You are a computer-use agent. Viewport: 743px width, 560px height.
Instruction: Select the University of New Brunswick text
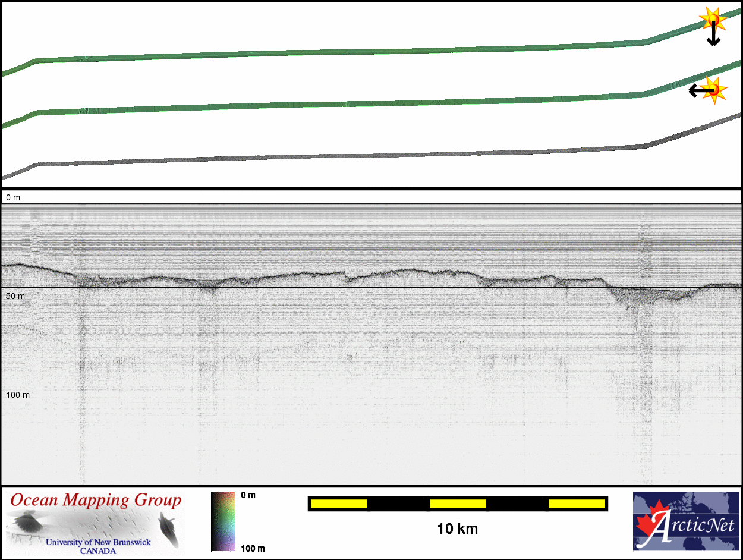pyautogui.click(x=97, y=542)
